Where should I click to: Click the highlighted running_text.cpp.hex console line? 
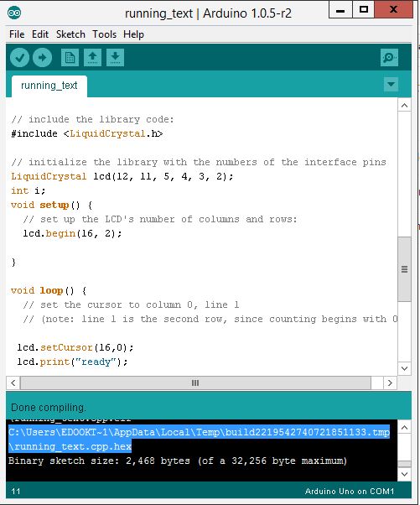70,446
